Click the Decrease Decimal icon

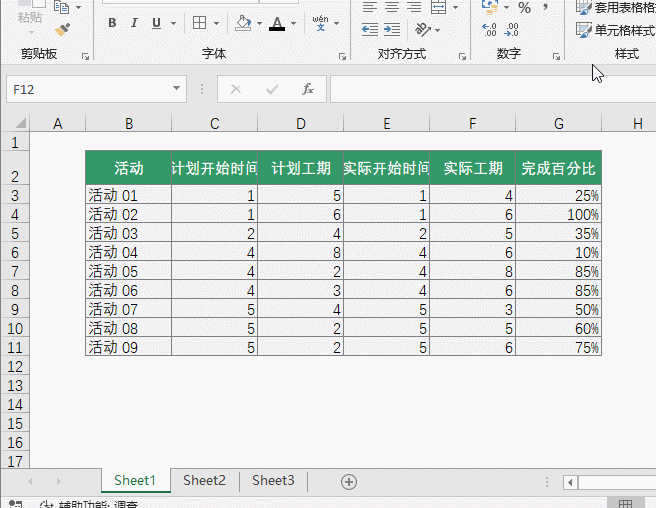tap(512, 30)
